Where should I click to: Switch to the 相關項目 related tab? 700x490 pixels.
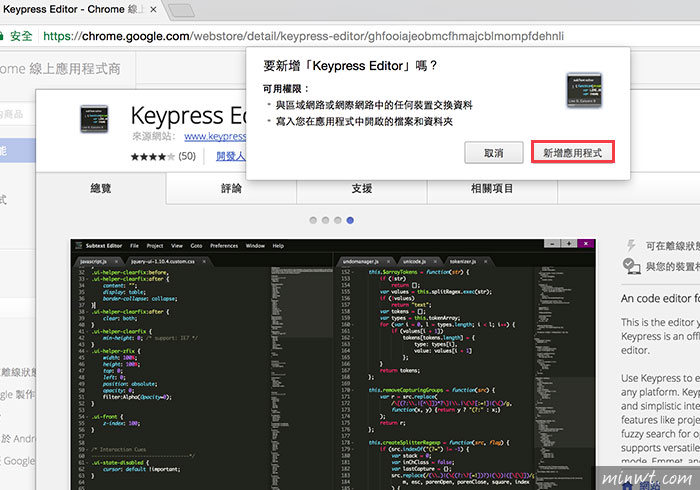(x=492, y=188)
